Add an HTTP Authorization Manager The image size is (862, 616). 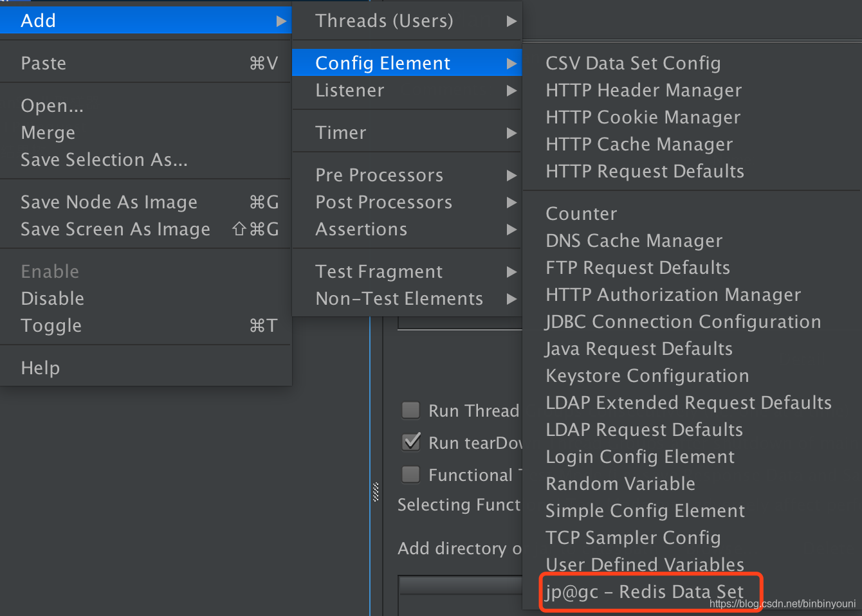coord(692,294)
